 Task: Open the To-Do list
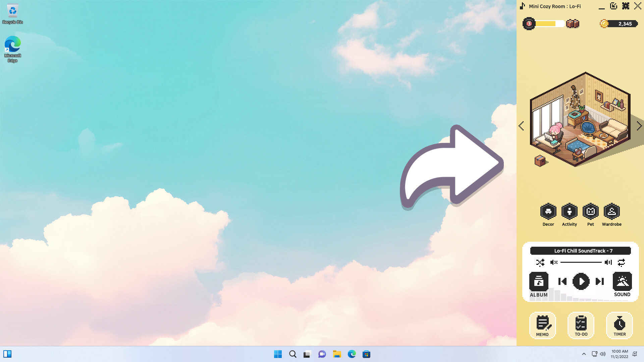tap(581, 324)
